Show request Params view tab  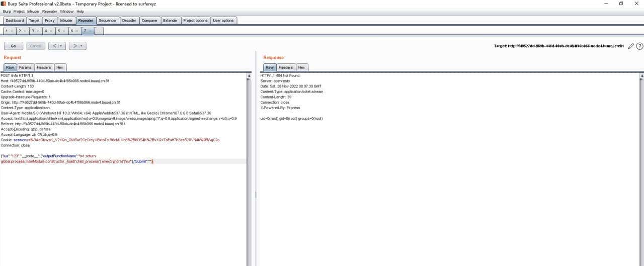[25, 67]
